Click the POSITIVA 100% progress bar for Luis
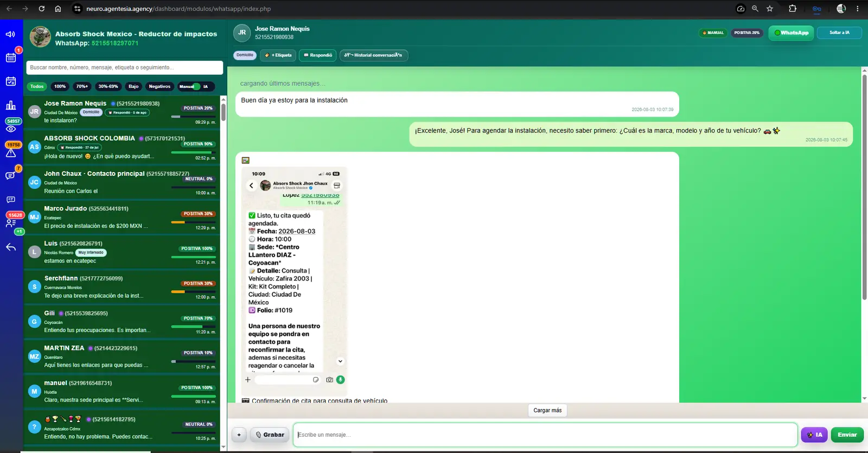Image resolution: width=868 pixels, height=453 pixels. [x=194, y=257]
